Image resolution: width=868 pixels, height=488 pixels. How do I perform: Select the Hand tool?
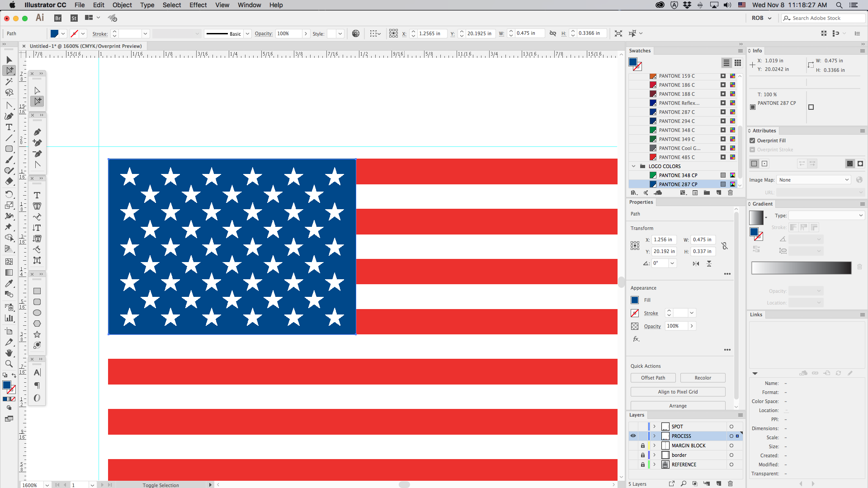tap(9, 353)
